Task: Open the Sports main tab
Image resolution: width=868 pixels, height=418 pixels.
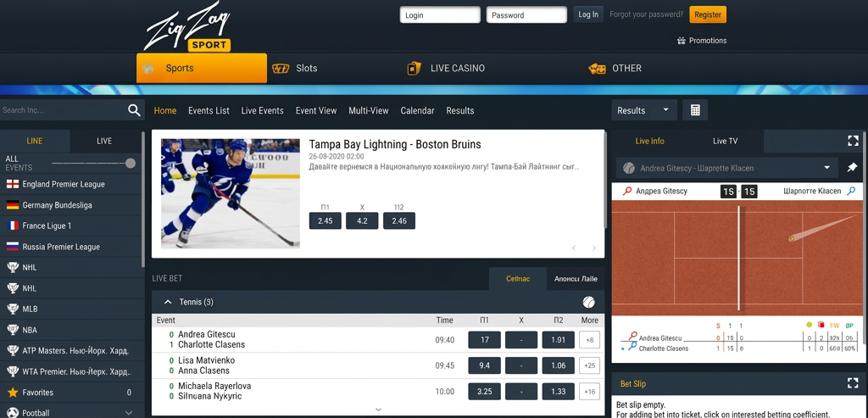Action: (202, 68)
